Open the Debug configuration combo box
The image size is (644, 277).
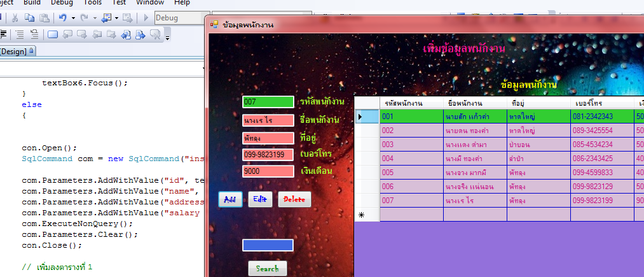(180, 18)
